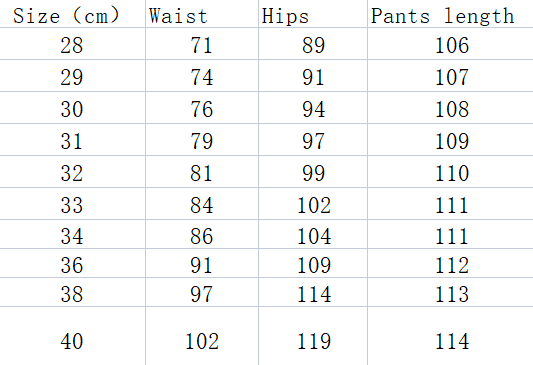
Task: Click the size 40 cell
Action: tap(72, 336)
